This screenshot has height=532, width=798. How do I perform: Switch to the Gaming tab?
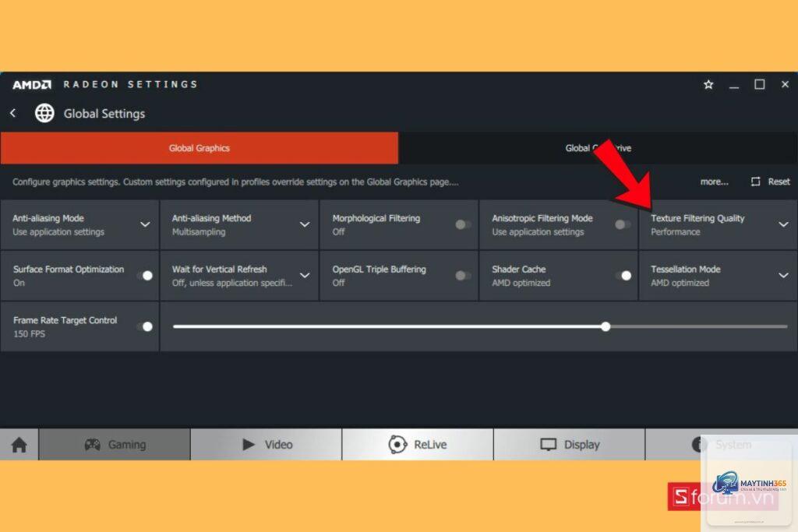click(x=115, y=445)
